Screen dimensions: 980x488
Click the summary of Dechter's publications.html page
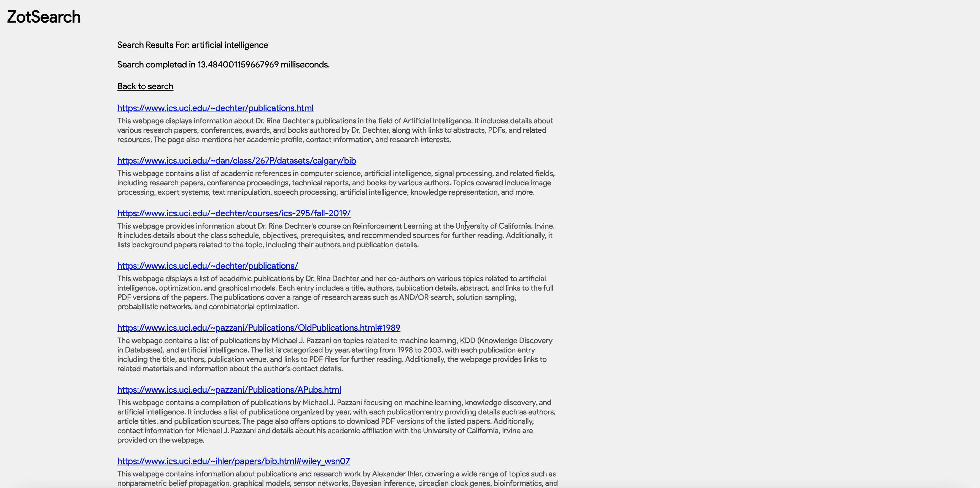[x=335, y=130]
